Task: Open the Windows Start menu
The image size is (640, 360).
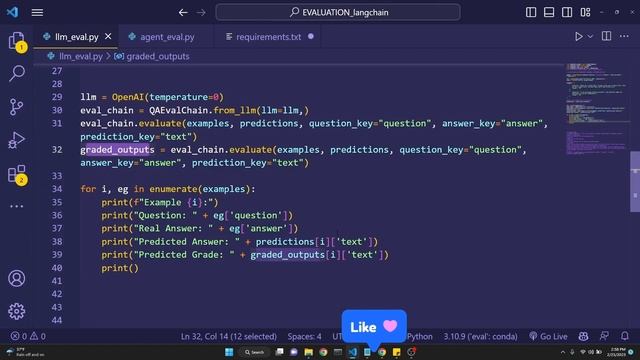Action: pos(229,352)
